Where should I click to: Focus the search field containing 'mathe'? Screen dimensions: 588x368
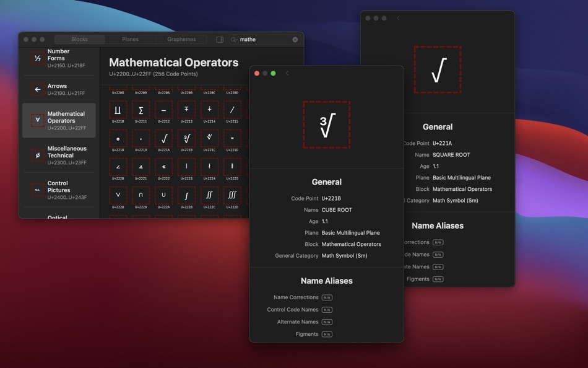pos(265,40)
